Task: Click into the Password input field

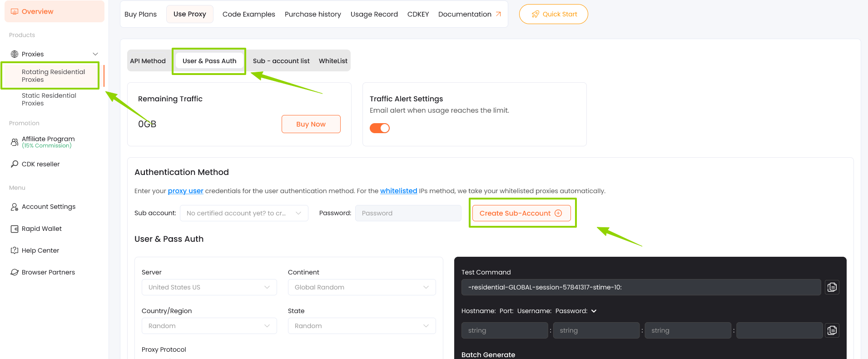Action: tap(408, 213)
